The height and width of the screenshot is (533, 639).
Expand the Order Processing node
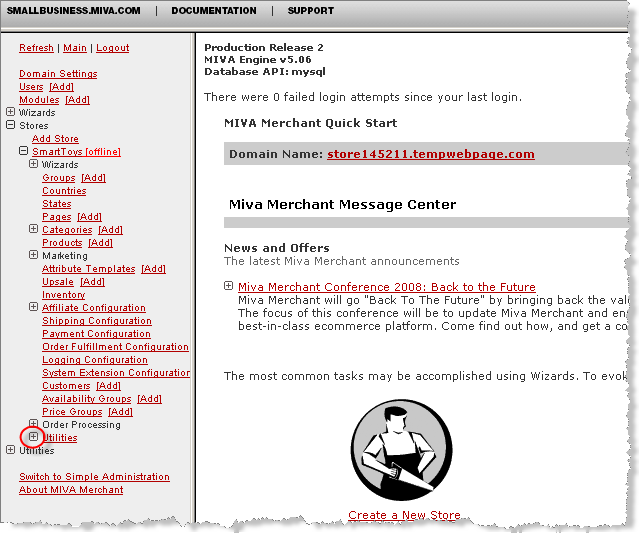pos(33,424)
